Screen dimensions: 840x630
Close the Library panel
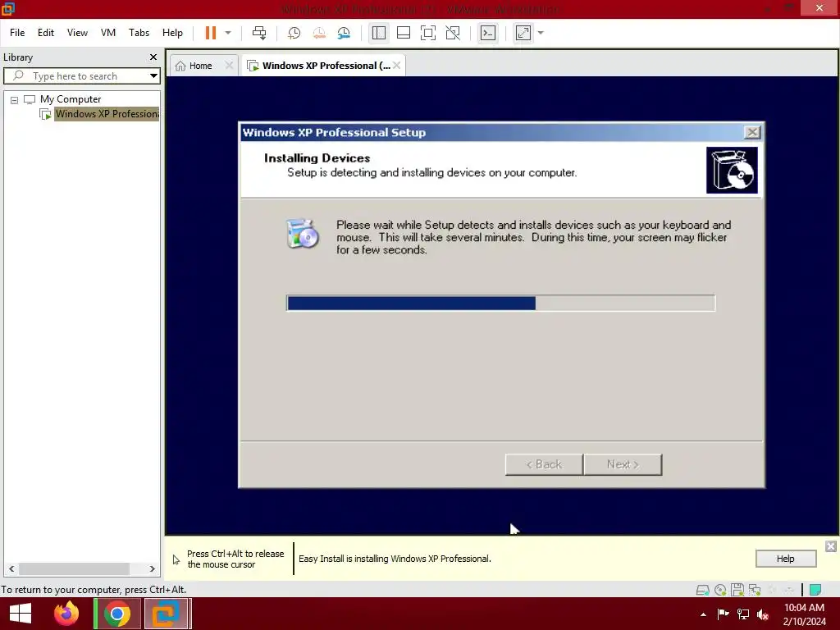click(x=153, y=57)
